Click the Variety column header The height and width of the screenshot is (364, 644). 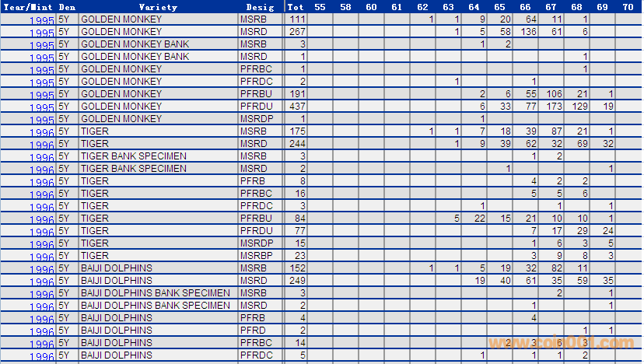click(x=158, y=7)
